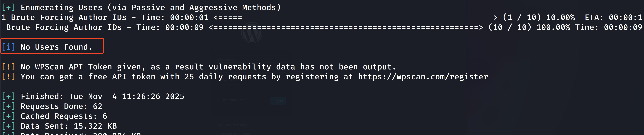Click the [+] marker beside Enumerating Users
Image resolution: width=644 pixels, height=135 pixels.
(x=9, y=7)
